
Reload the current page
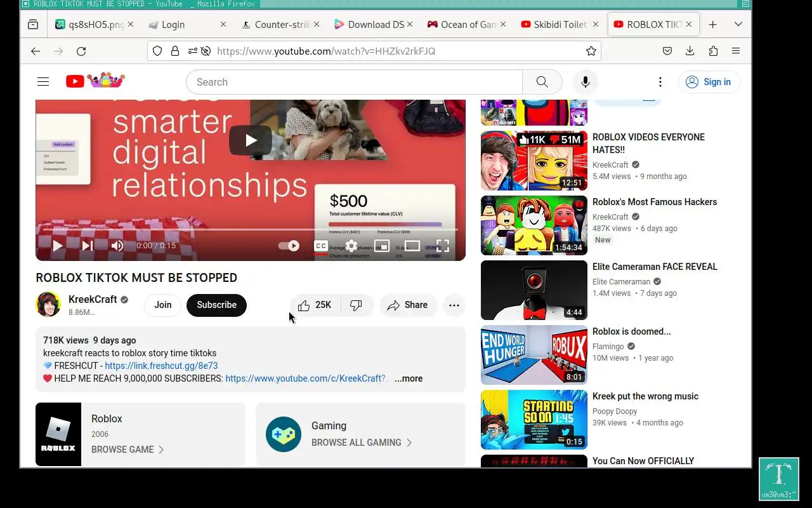[x=81, y=51]
